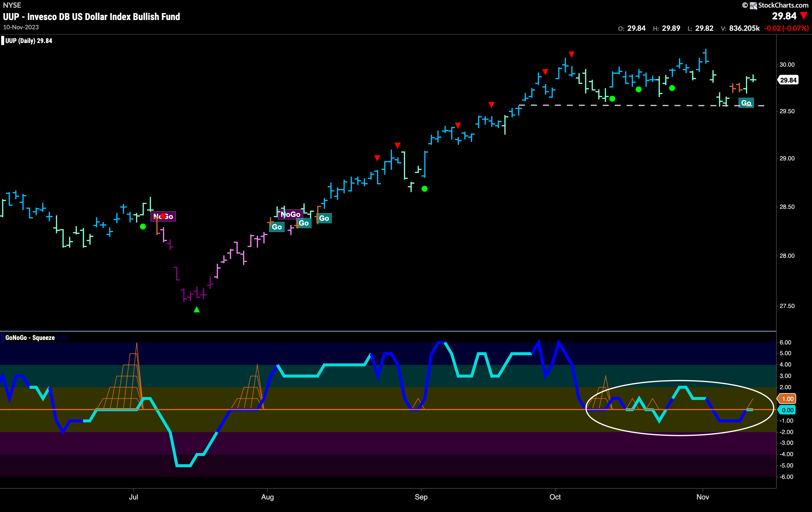The height and width of the screenshot is (512, 812).
Task: Click the white 29.84 price tag on axis
Action: point(788,80)
